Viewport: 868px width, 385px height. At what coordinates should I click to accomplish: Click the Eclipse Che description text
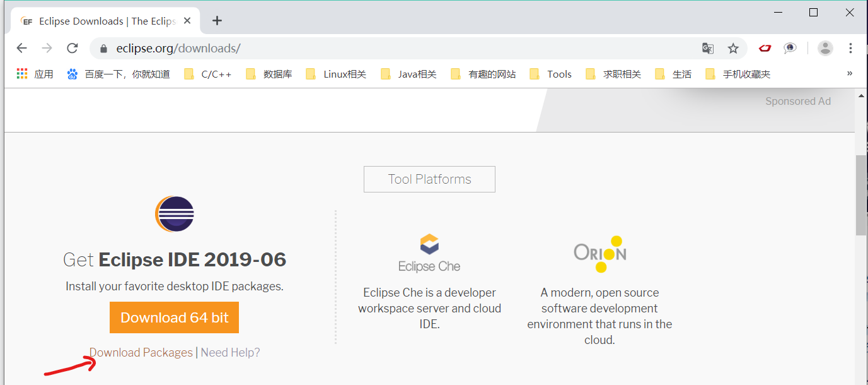coord(429,308)
